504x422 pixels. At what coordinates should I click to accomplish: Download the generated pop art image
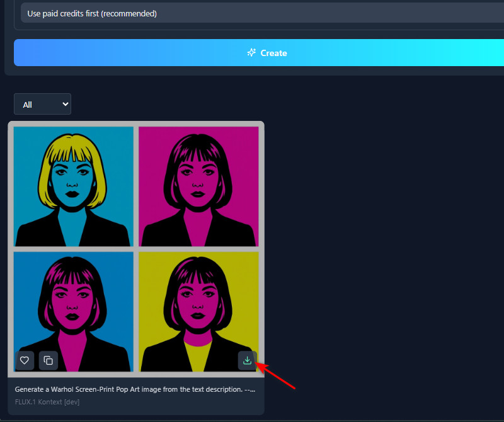[x=247, y=361]
